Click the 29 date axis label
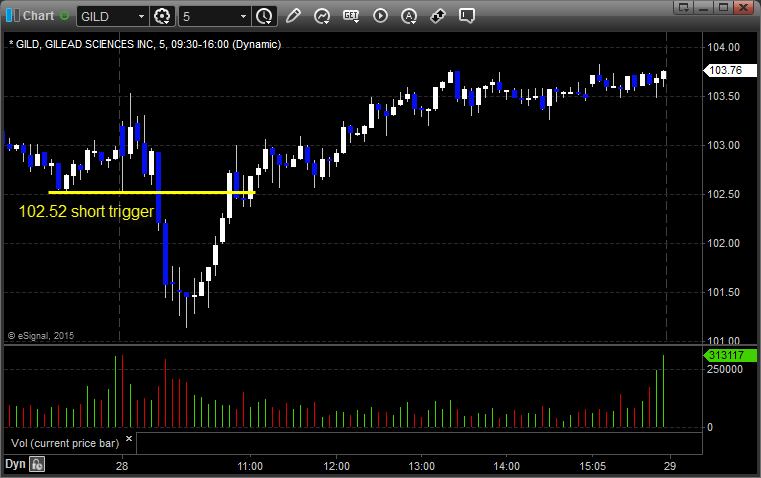 [x=670, y=466]
